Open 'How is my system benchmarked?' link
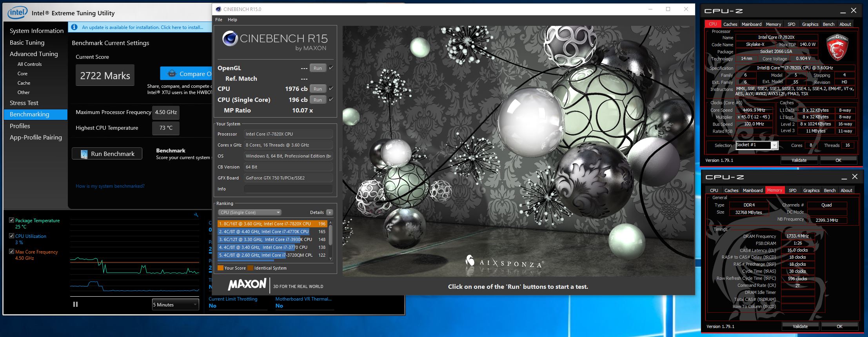The image size is (868, 337). click(x=110, y=186)
